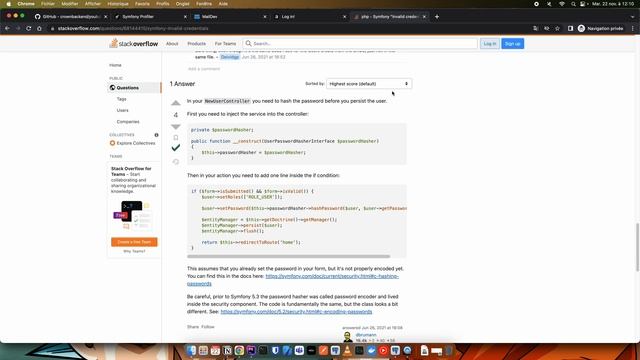
Task: Bookmark this page with the star icon
Action: [557, 29]
